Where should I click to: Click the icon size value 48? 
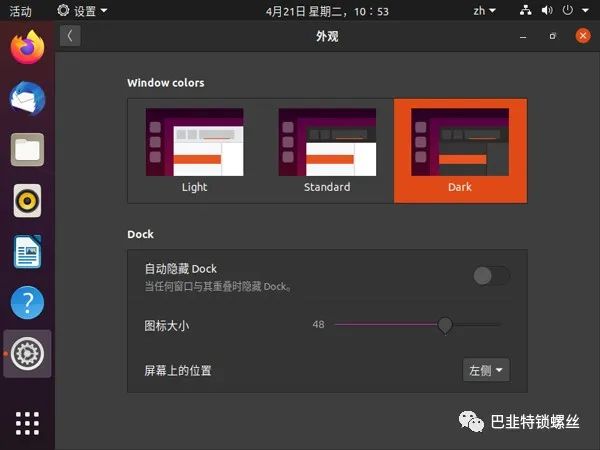(318, 324)
